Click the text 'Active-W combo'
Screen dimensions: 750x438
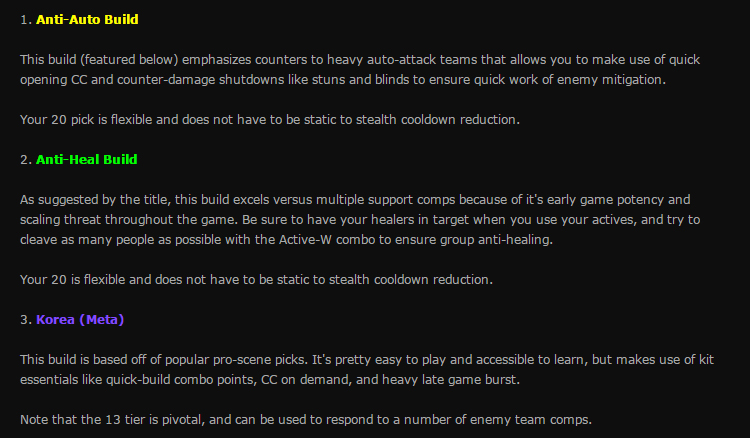coord(327,240)
